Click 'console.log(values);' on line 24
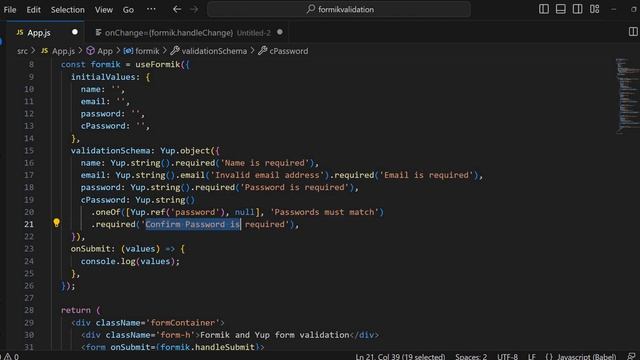Viewport: 640px width, 360px height. [x=130, y=261]
